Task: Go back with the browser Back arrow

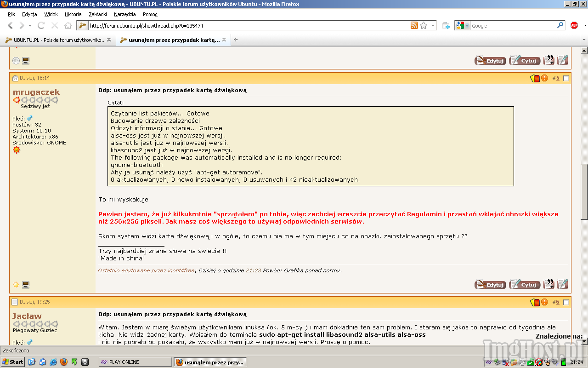Action: [11, 26]
